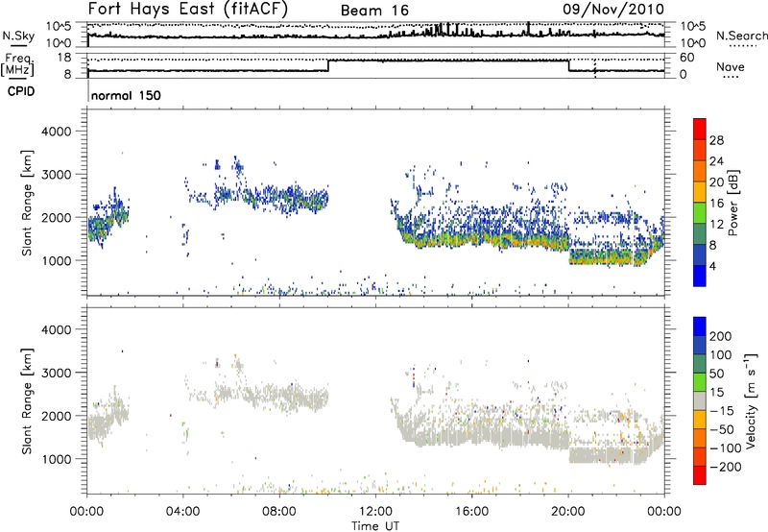Click the '12:00' time tick label

pos(375,512)
